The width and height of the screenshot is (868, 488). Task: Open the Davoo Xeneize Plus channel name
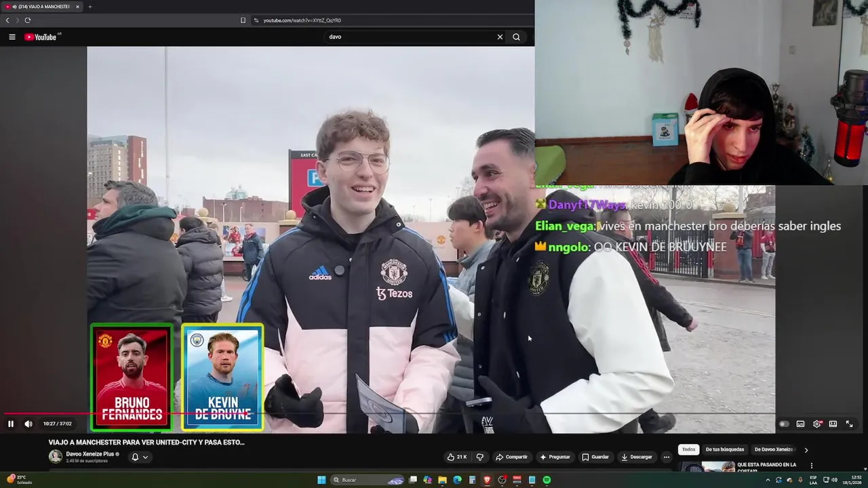point(90,454)
